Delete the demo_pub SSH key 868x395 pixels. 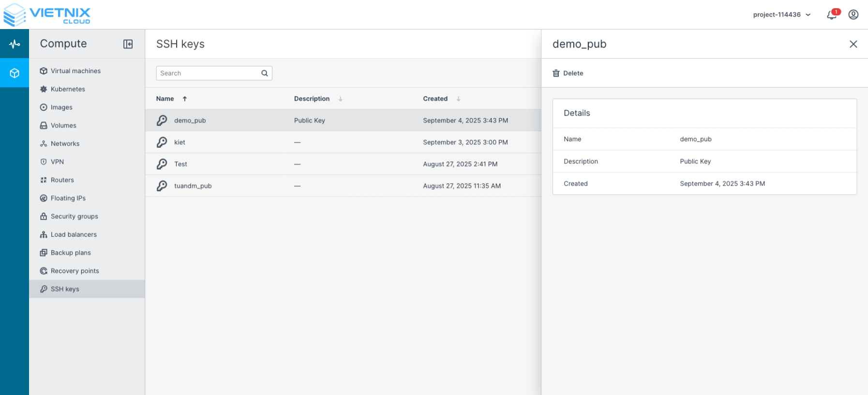[x=568, y=73]
